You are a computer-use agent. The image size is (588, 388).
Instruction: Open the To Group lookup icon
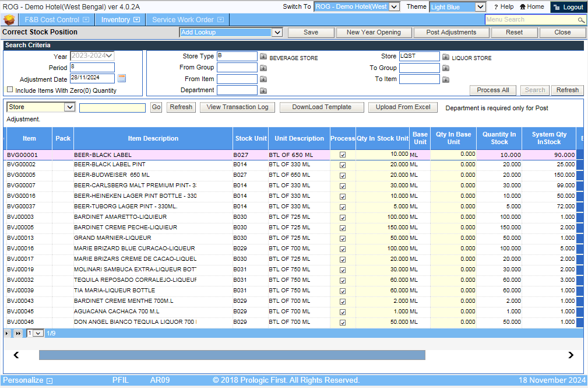point(445,68)
